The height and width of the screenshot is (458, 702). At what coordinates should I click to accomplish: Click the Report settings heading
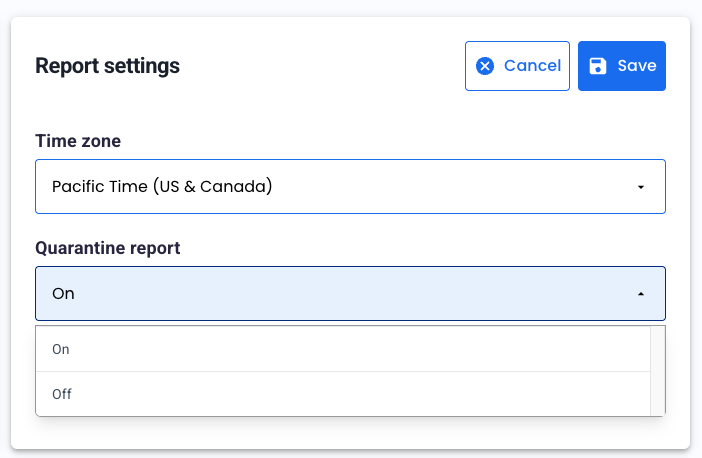point(107,66)
